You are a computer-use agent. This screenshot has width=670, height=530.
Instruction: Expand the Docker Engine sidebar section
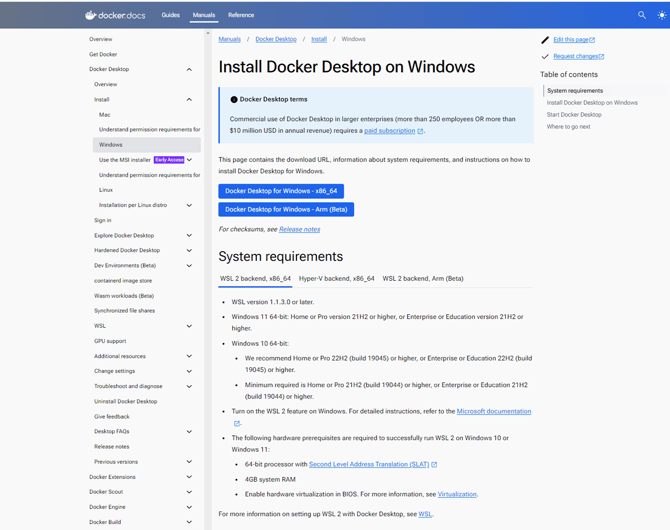(189, 507)
